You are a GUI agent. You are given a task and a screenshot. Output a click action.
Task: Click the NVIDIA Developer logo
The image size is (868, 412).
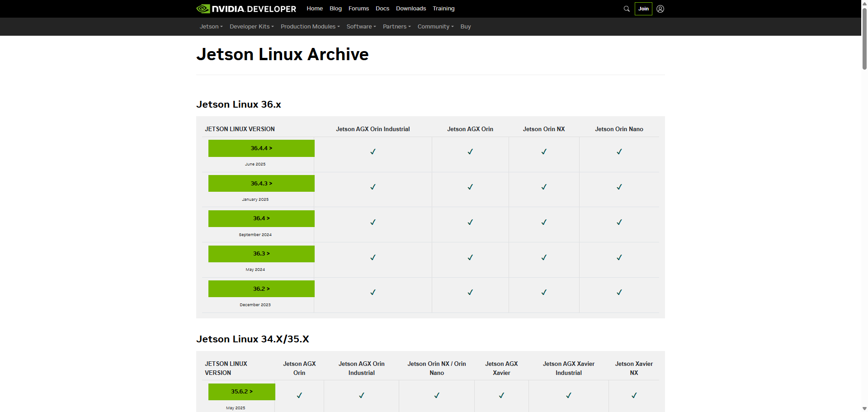[x=246, y=9]
